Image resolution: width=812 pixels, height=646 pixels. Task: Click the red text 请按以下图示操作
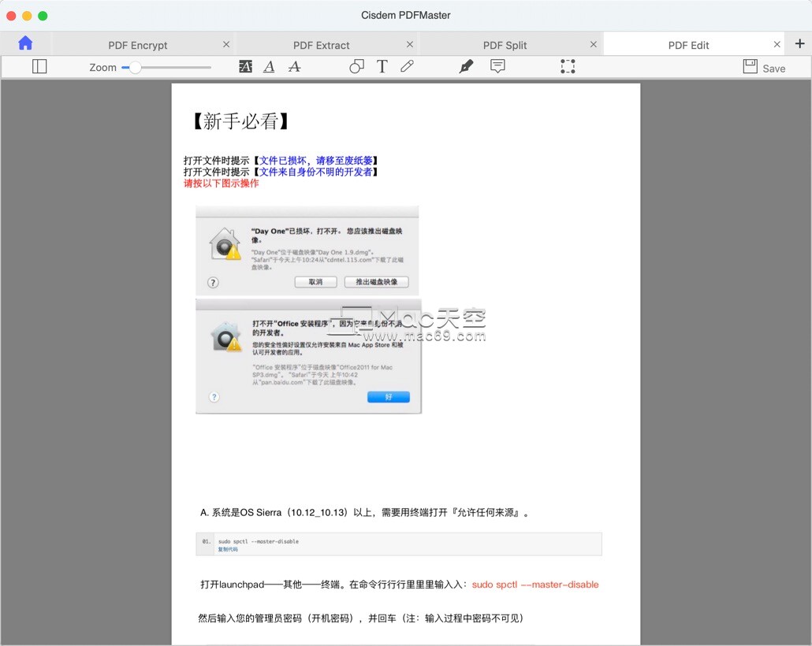click(221, 184)
